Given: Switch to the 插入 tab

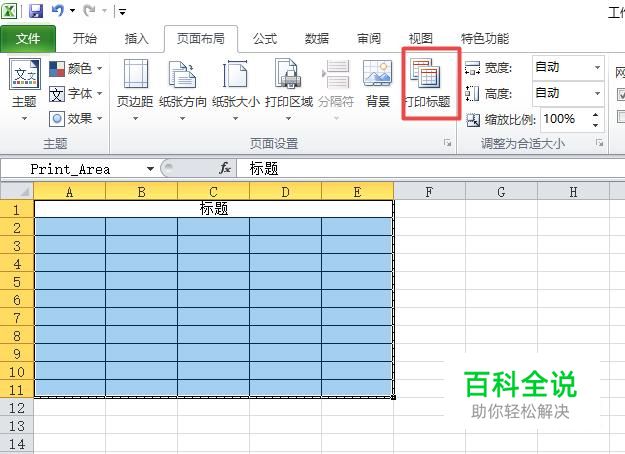Looking at the screenshot, I should (x=136, y=39).
